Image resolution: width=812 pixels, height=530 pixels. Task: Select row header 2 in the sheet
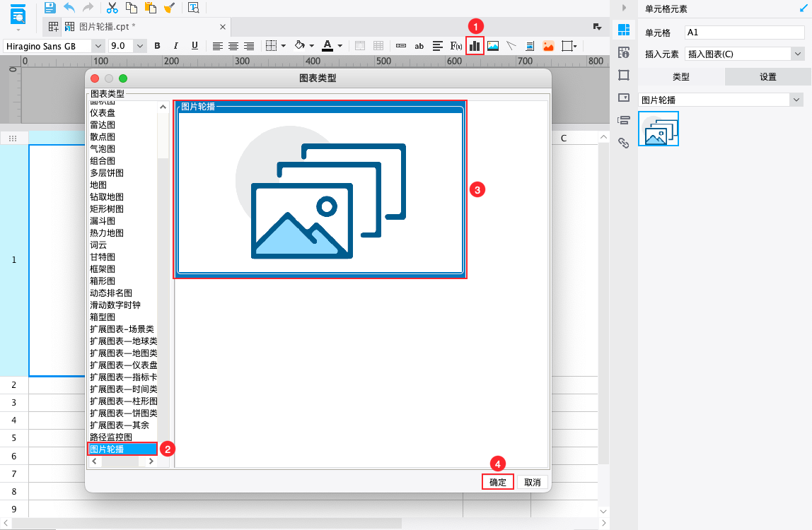point(14,385)
